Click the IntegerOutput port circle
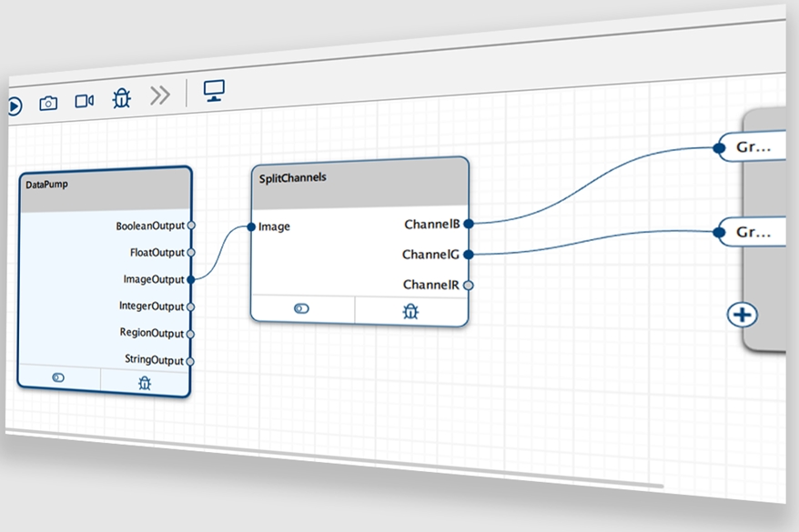 [x=191, y=307]
